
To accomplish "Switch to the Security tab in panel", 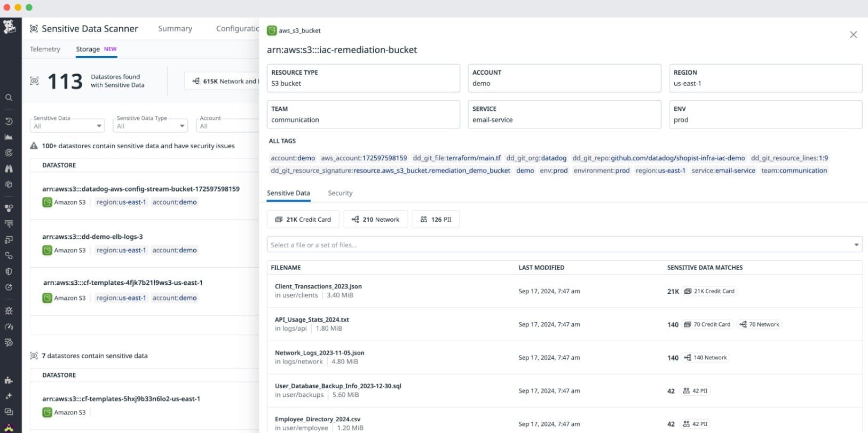I will pyautogui.click(x=340, y=193).
